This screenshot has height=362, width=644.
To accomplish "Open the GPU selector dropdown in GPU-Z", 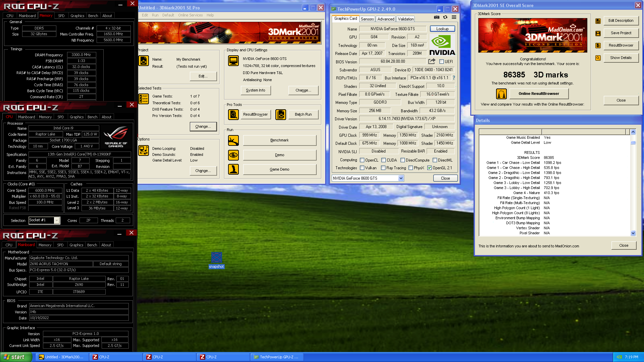I will coord(401,178).
